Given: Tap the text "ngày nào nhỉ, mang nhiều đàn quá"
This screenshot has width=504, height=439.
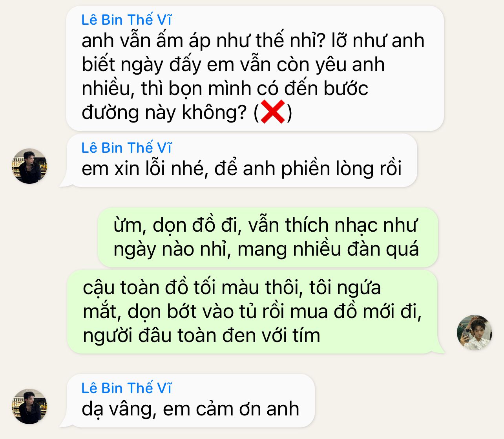Looking at the screenshot, I should pyautogui.click(x=266, y=249).
